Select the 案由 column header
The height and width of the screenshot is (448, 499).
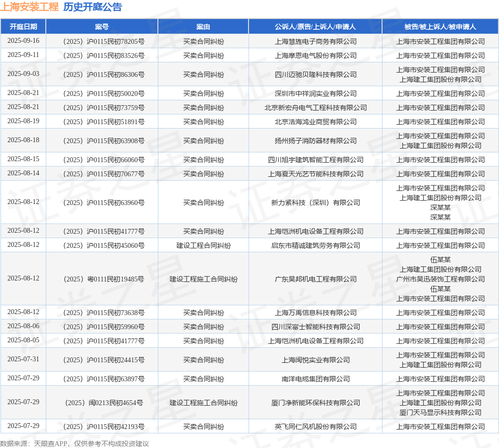point(203,27)
